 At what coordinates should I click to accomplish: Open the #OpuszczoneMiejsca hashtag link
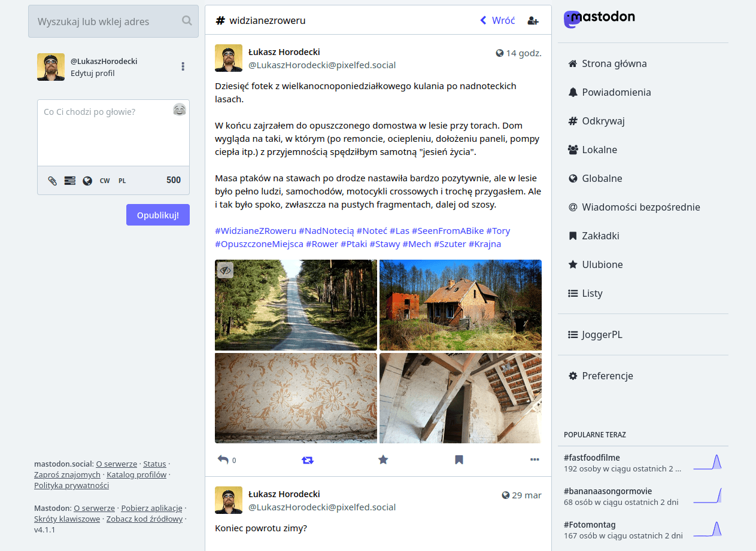coord(259,244)
